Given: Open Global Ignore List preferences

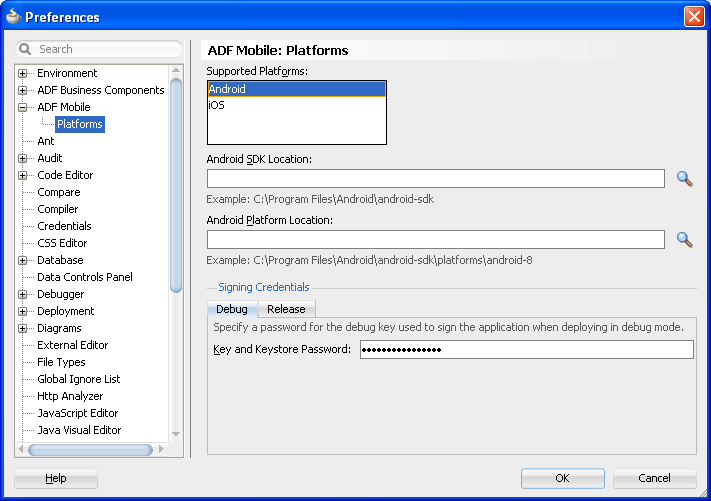Looking at the screenshot, I should pyautogui.click(x=78, y=379).
